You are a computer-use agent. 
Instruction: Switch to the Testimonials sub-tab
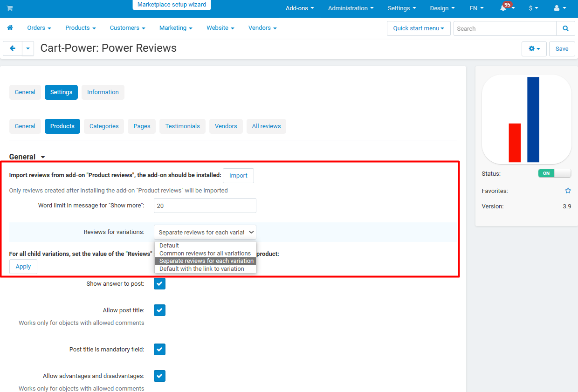pyautogui.click(x=183, y=126)
